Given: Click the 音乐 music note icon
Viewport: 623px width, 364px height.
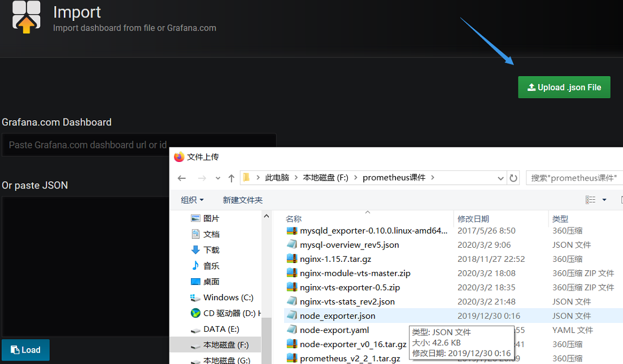Looking at the screenshot, I should 195,265.
